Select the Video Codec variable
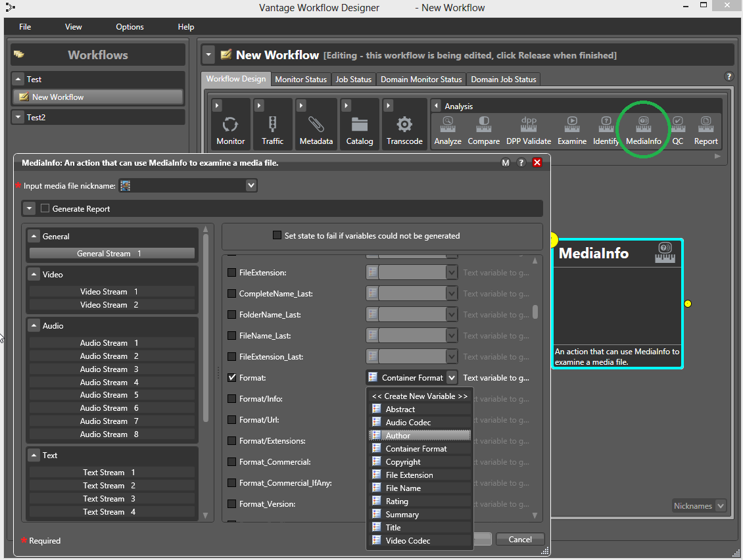This screenshot has height=560, width=743. click(420, 540)
